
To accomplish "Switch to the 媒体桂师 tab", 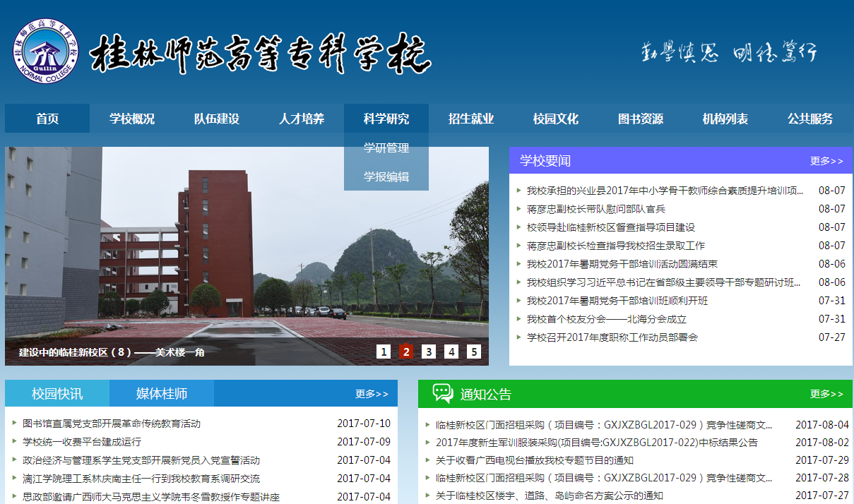I will coord(162,393).
